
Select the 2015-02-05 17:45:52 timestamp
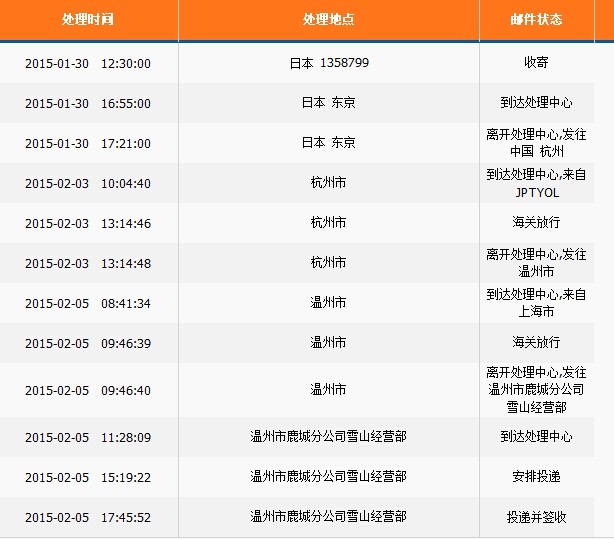[x=88, y=517]
